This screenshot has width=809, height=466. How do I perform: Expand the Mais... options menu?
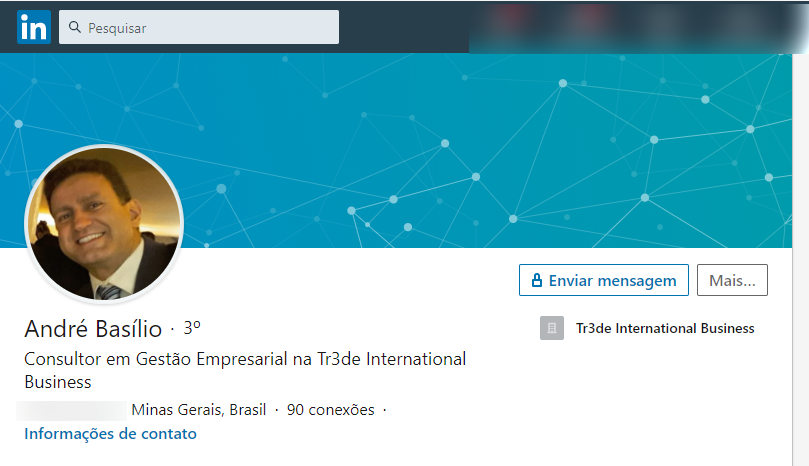click(732, 280)
